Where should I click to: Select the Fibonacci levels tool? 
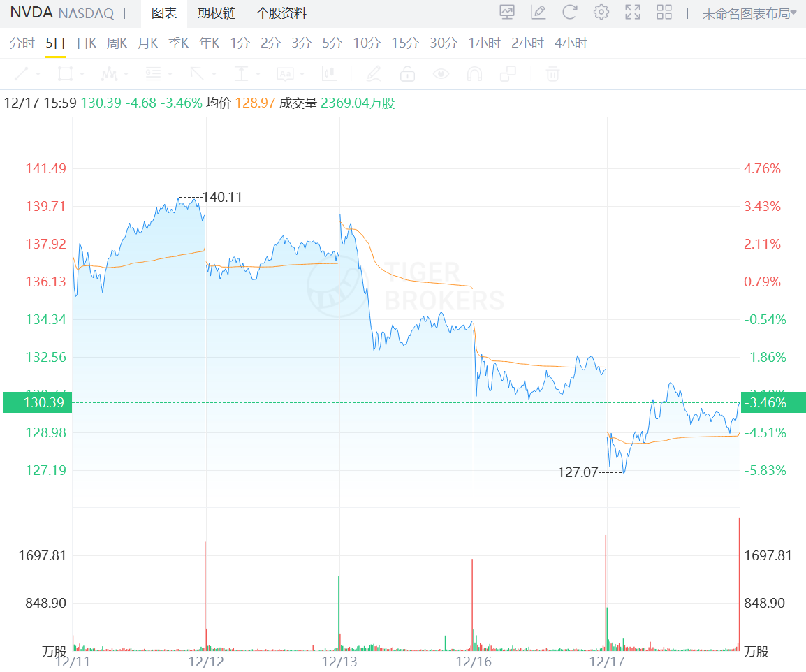pyautogui.click(x=153, y=74)
